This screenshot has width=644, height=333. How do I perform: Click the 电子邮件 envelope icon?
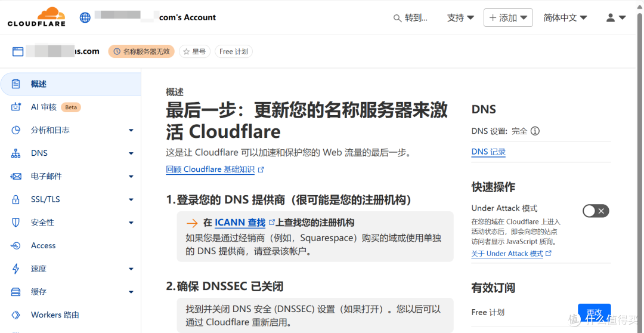[16, 177]
